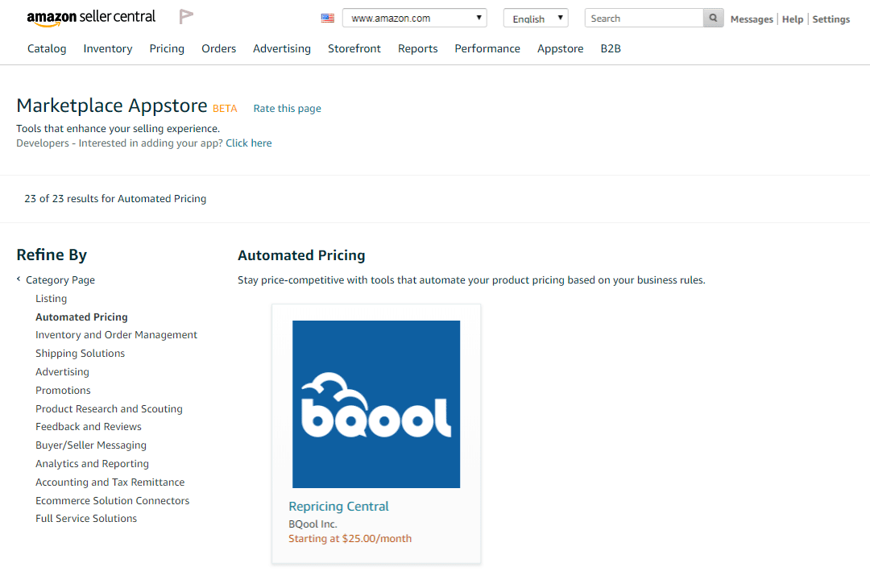Open the Performance menu
This screenshot has height=588, width=870.
487,49
